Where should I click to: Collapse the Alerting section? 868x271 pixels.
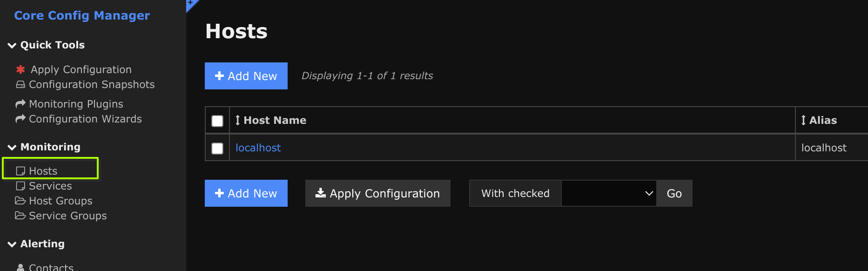pyautogui.click(x=12, y=244)
